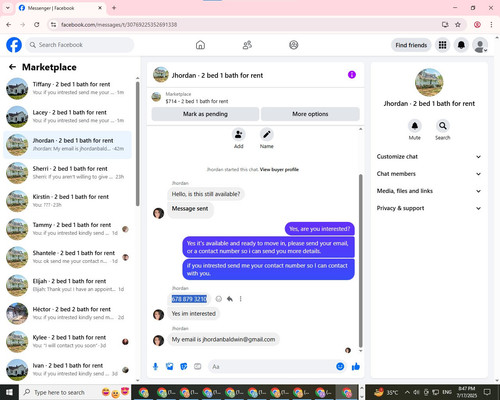Open the Lacey - 2 bed 1 bath conversation
This screenshot has width=500, height=400.
[68, 117]
